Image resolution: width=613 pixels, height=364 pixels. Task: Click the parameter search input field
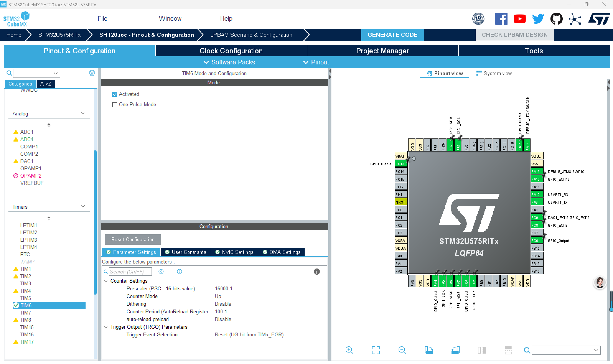(x=130, y=272)
